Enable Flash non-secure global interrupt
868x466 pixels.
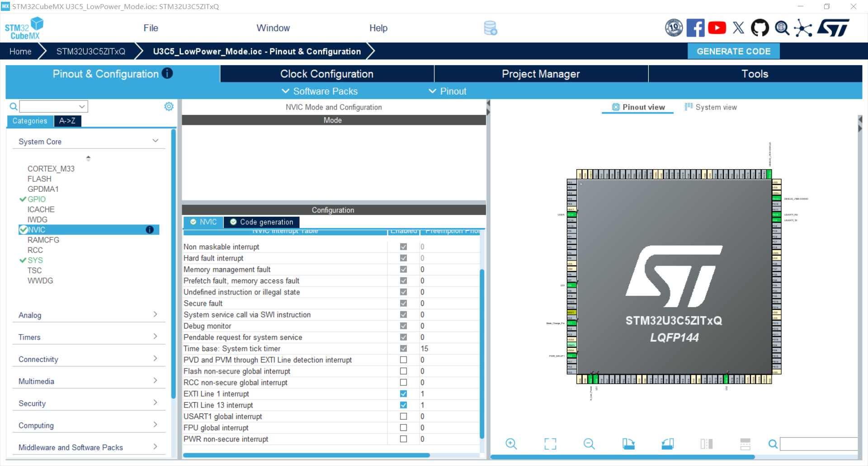[x=403, y=371]
